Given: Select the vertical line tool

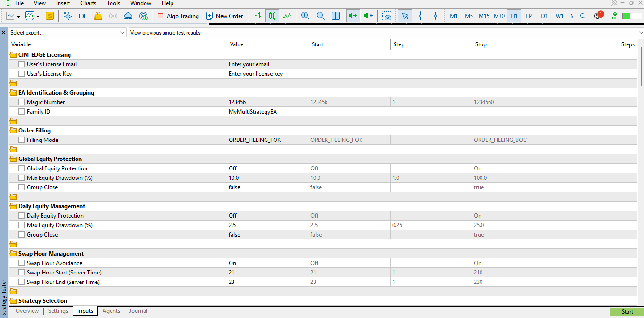Looking at the screenshot, I should (x=420, y=16).
